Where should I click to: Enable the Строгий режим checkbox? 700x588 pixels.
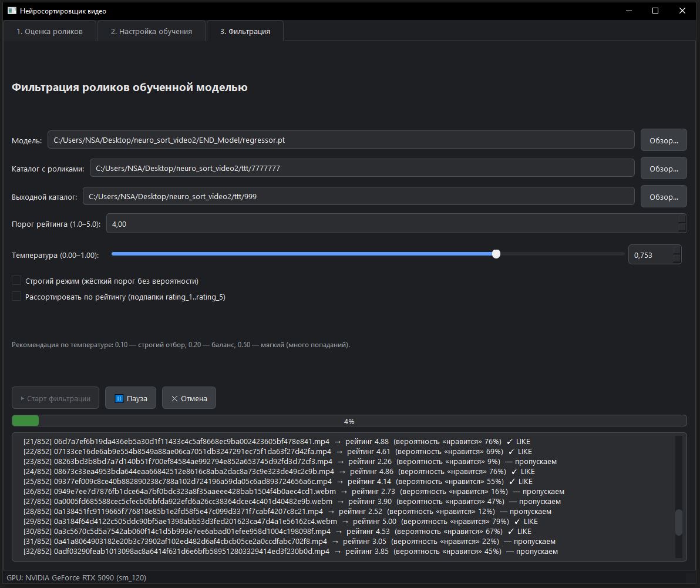(16, 280)
